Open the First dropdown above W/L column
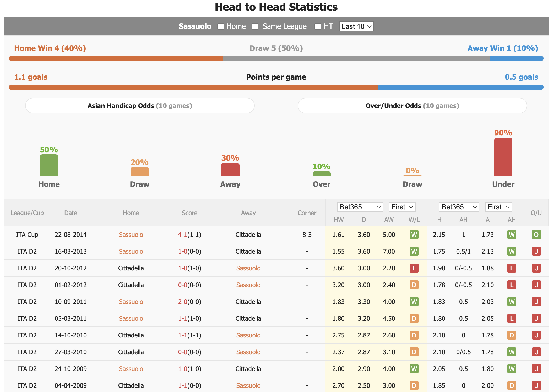This screenshot has height=392, width=554. 402,207
